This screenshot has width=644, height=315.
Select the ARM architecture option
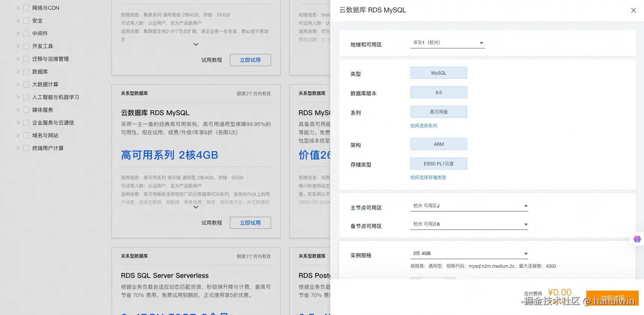tap(439, 144)
